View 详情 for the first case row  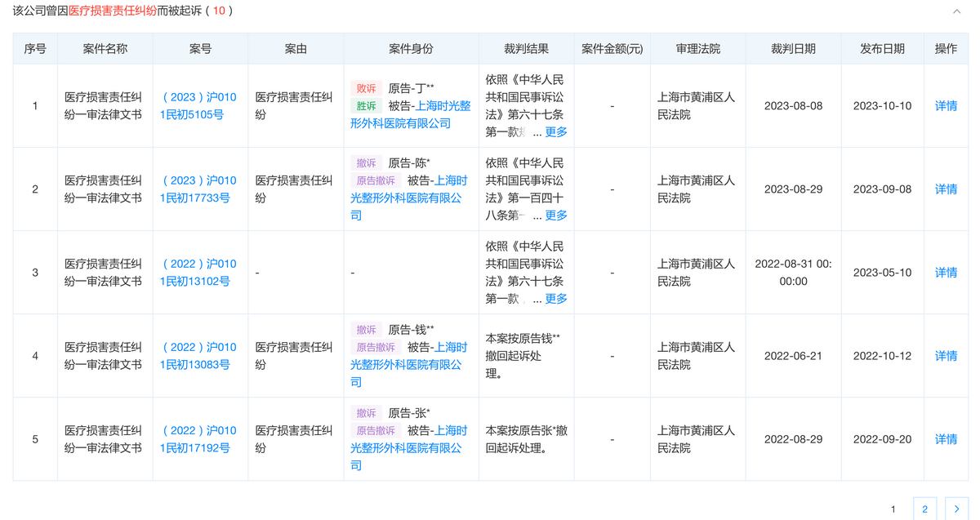coord(946,106)
